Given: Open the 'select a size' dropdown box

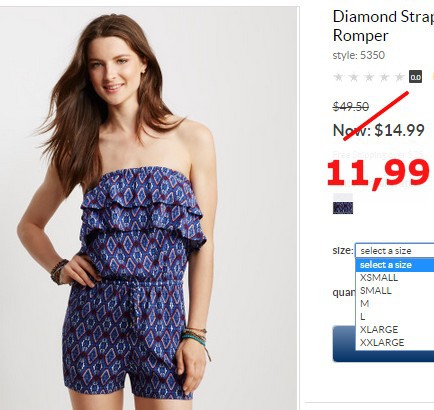Looking at the screenshot, I should coord(395,250).
